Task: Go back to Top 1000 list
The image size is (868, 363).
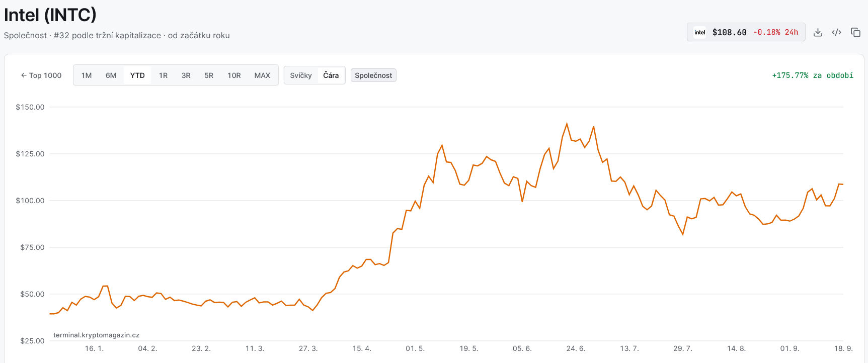Action: click(x=41, y=75)
